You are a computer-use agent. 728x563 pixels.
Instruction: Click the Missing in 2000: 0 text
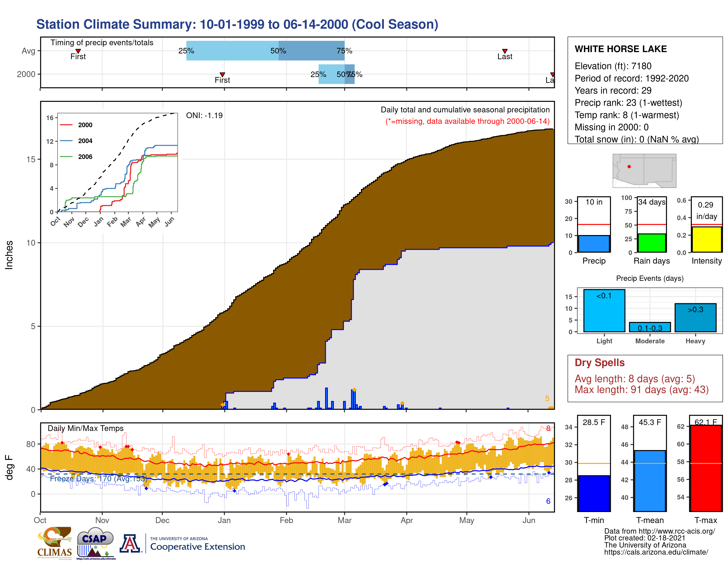pyautogui.click(x=611, y=127)
